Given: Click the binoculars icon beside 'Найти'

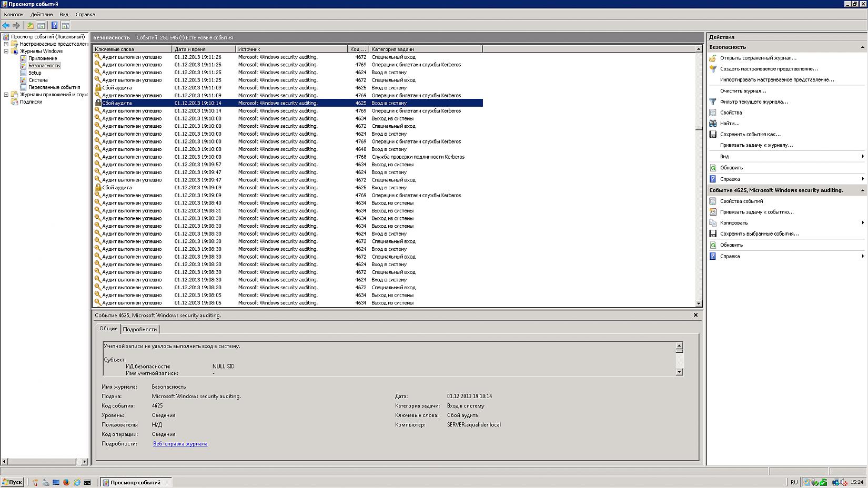Looking at the screenshot, I should tap(713, 124).
